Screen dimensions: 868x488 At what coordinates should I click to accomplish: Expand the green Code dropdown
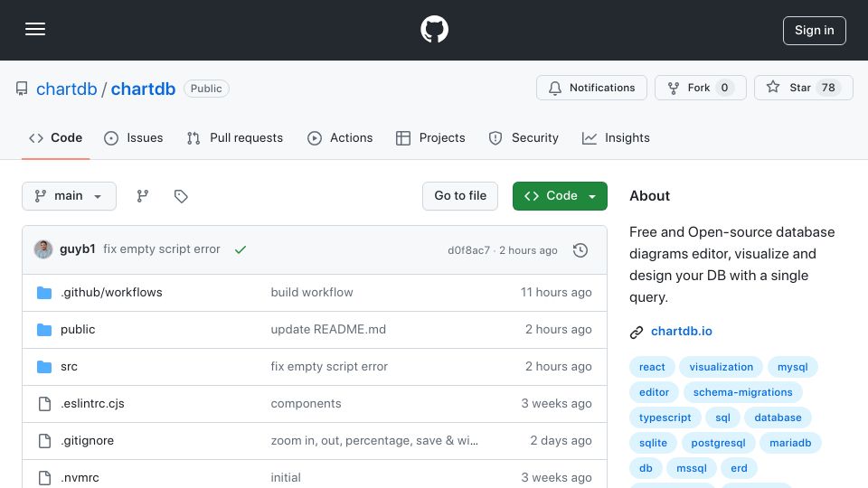tap(560, 196)
